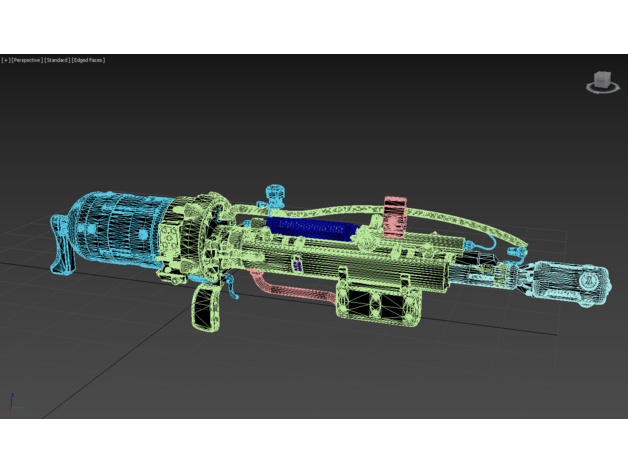Open the Standard visual style menu
The image size is (628, 472).
click(x=56, y=60)
